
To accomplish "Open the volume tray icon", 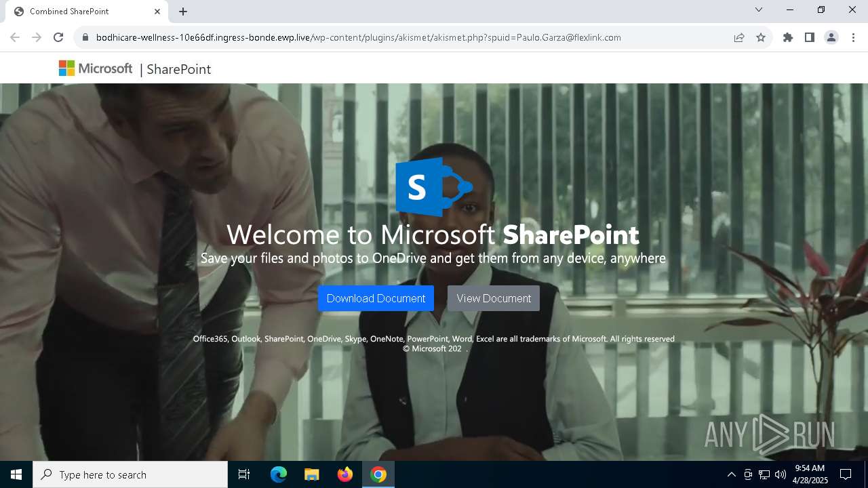I will 781,474.
